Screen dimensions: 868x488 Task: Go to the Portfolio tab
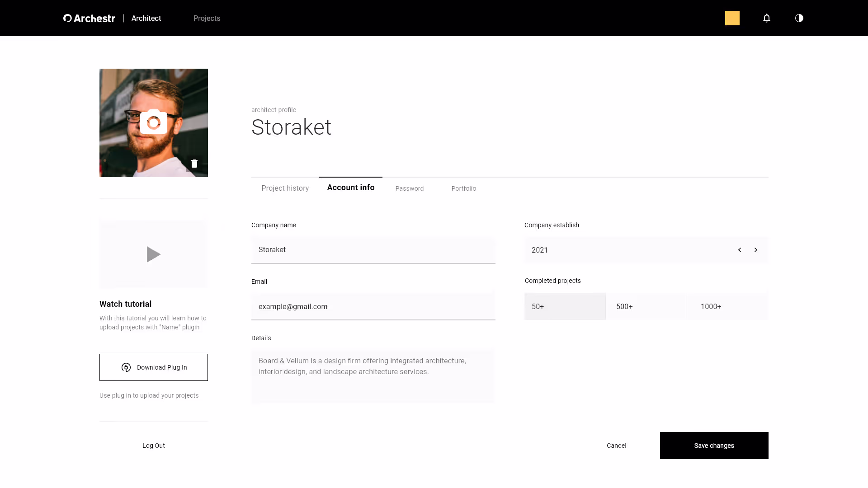click(464, 188)
